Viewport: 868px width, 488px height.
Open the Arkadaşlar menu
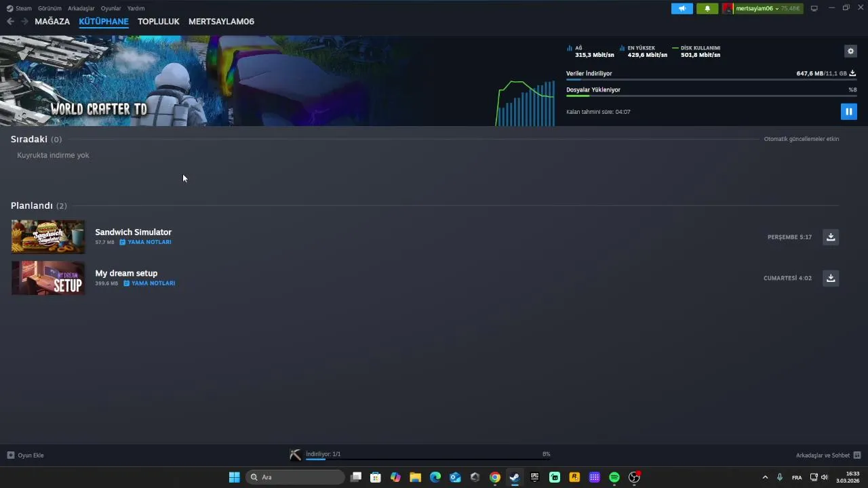(81, 8)
